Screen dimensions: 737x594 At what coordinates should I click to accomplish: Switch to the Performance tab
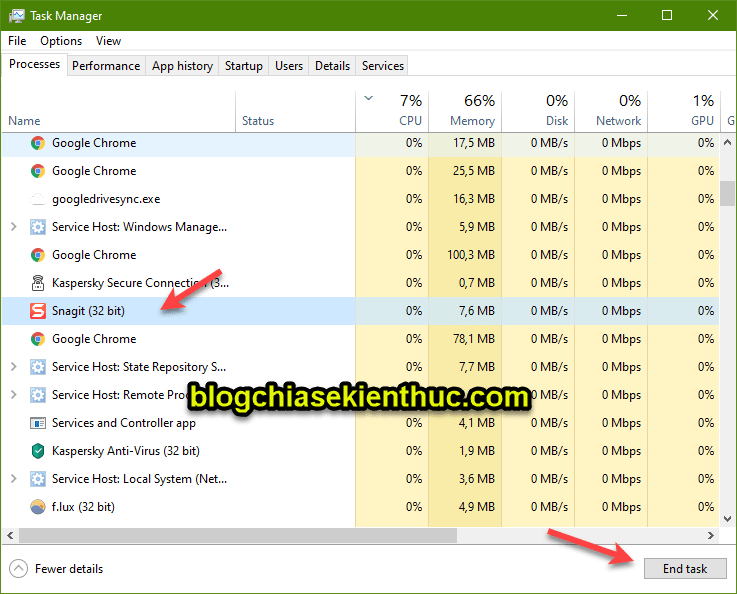point(106,66)
